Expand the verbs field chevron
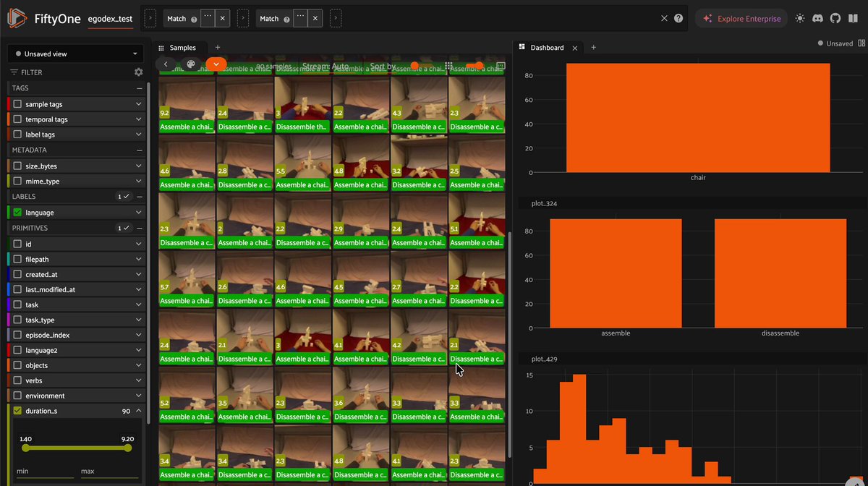Viewport: 868px width, 486px height. coord(139,380)
